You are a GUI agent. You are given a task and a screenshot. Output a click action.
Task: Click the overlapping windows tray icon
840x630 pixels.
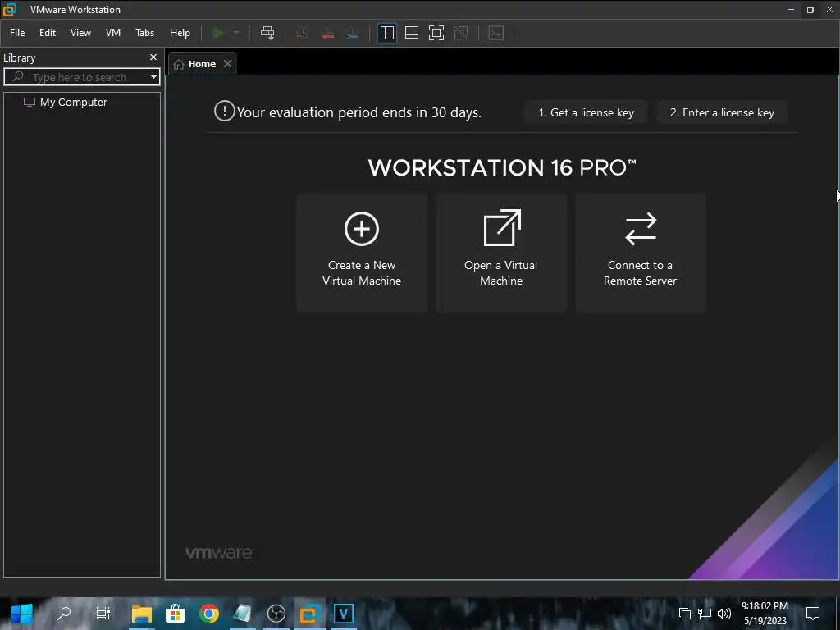click(x=685, y=614)
